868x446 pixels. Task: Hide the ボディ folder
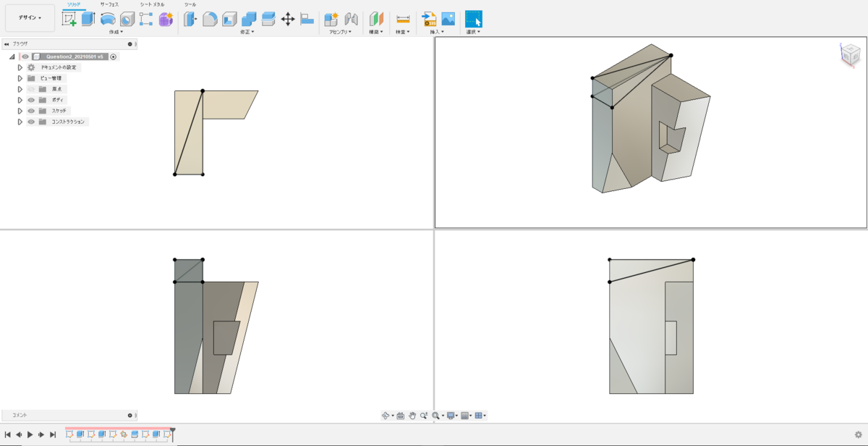(31, 100)
